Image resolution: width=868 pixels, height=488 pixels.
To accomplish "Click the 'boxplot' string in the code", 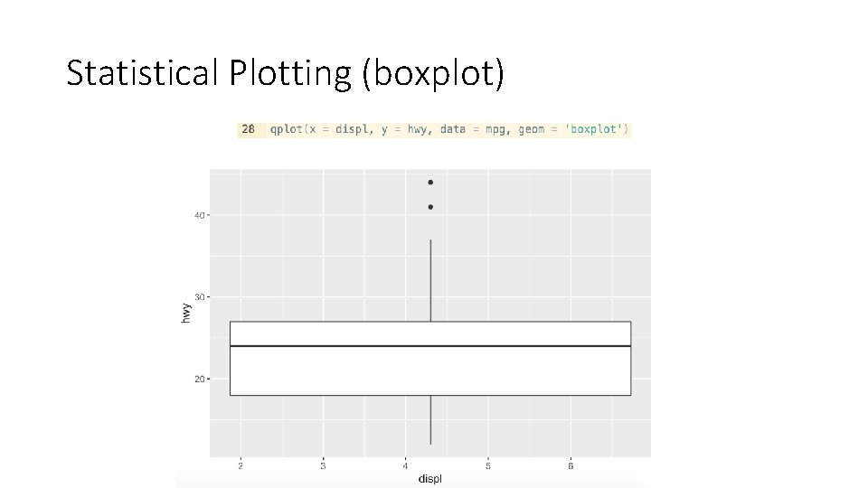I will click(595, 129).
